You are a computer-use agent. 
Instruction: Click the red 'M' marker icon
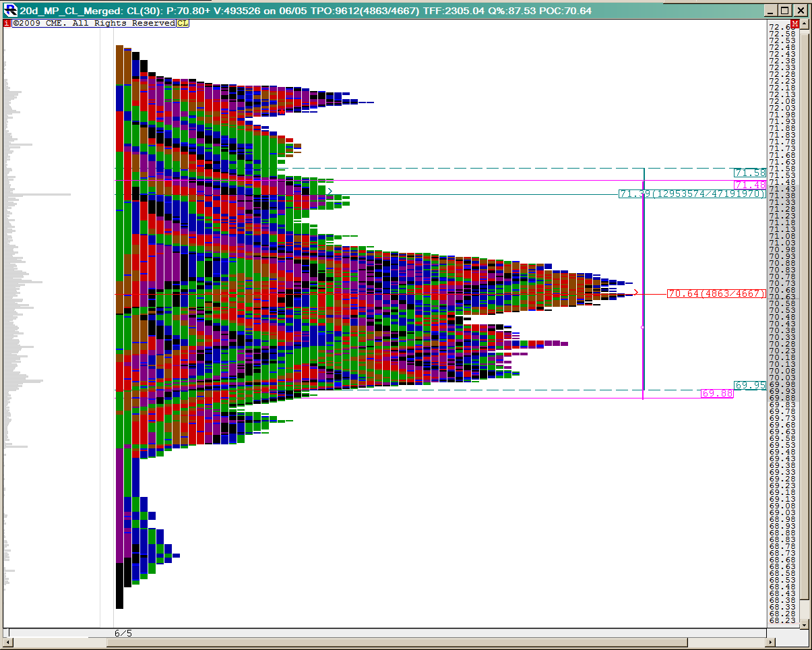(796, 24)
